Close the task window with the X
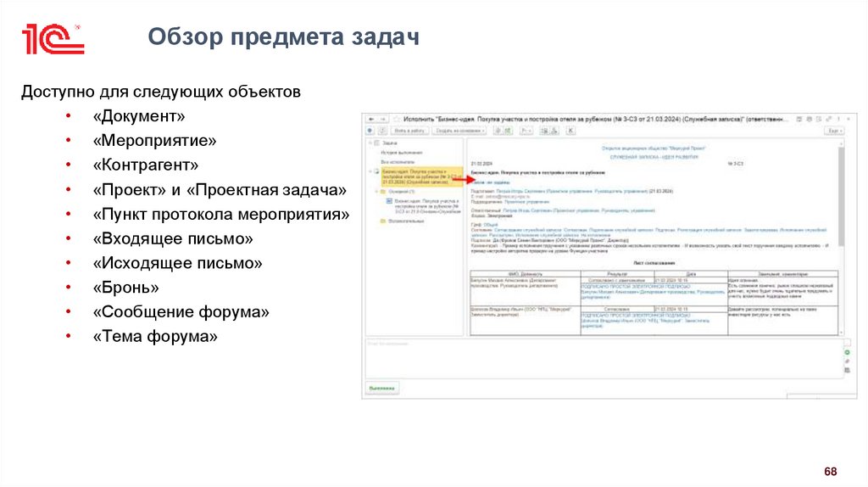Image resolution: width=868 pixels, height=487 pixels. (849, 119)
